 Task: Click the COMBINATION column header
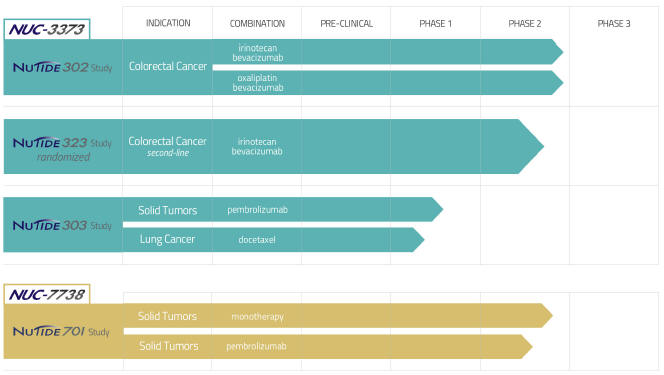(257, 23)
